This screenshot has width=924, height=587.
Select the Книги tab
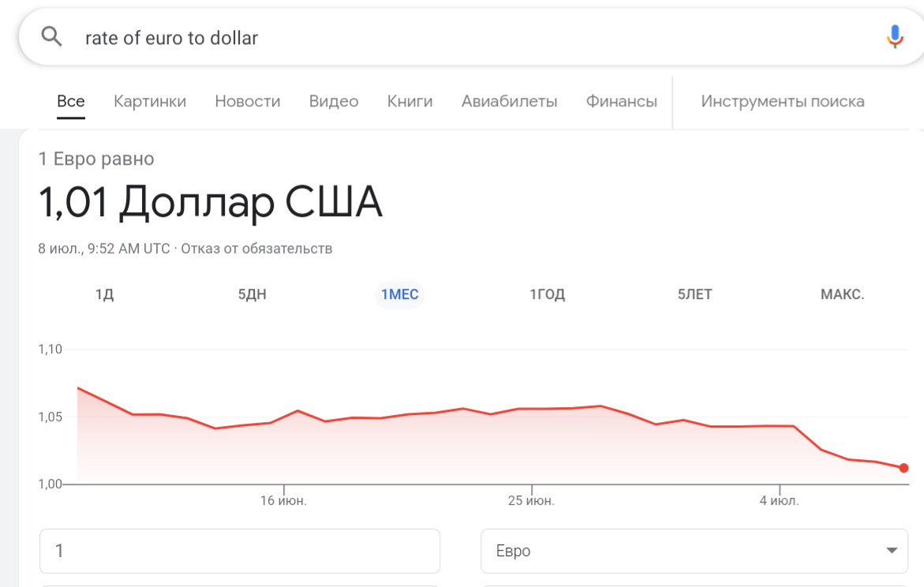click(x=410, y=101)
